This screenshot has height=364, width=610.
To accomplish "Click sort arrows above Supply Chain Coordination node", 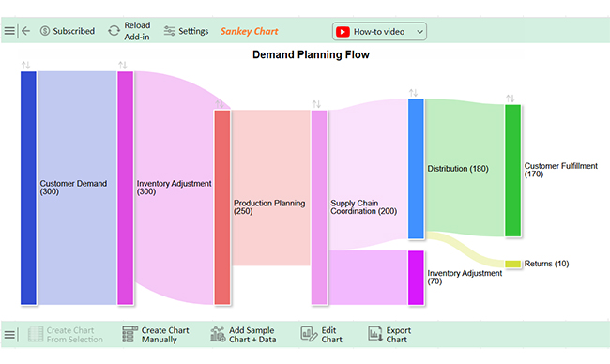I will click(x=316, y=104).
